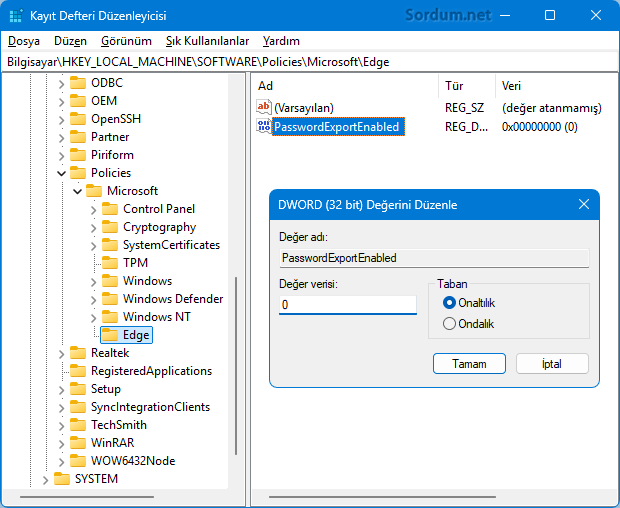The height and width of the screenshot is (508, 620).
Task: Open the Sık Kullanılanlar menu
Action: pos(207,41)
